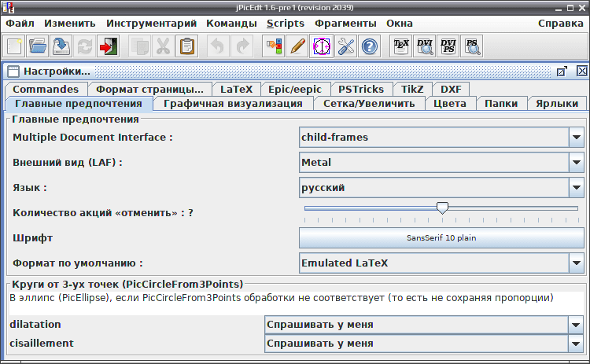590x364 pixels.
Task: Open Формат по умолчанию dropdown
Action: [576, 263]
